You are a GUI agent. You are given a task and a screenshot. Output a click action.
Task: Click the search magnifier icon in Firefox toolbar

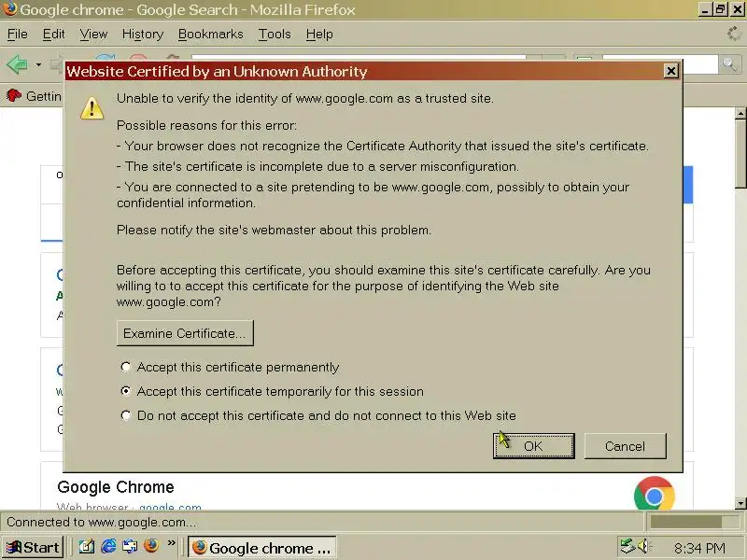(730, 63)
